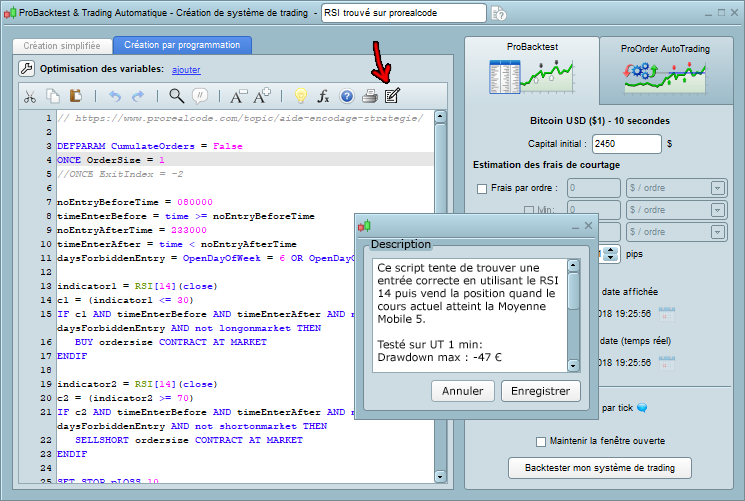Undo the last code edit
The image size is (745, 501).
click(113, 97)
